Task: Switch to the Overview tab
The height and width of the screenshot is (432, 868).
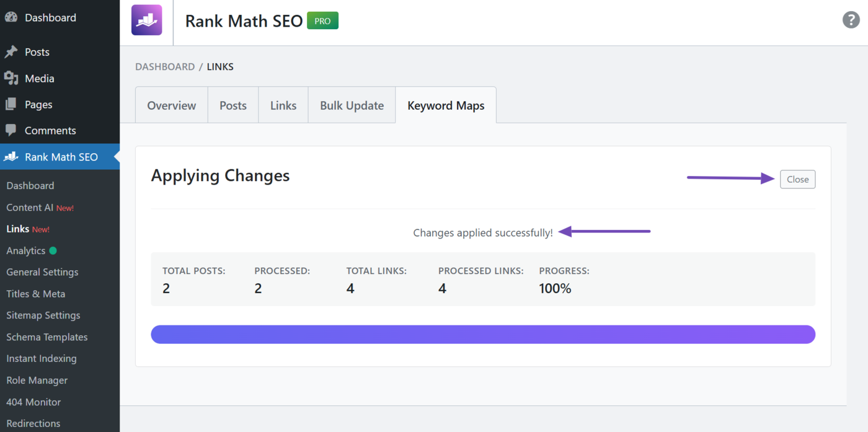Action: pos(171,105)
